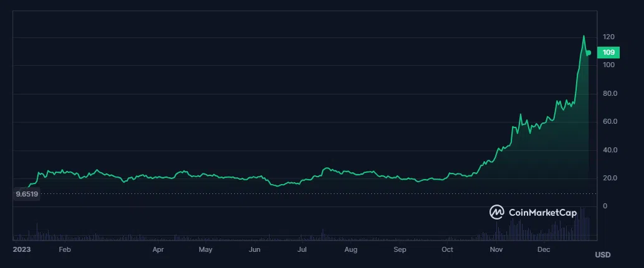Click the 120 price axis label
644x268 pixels.
click(x=608, y=37)
